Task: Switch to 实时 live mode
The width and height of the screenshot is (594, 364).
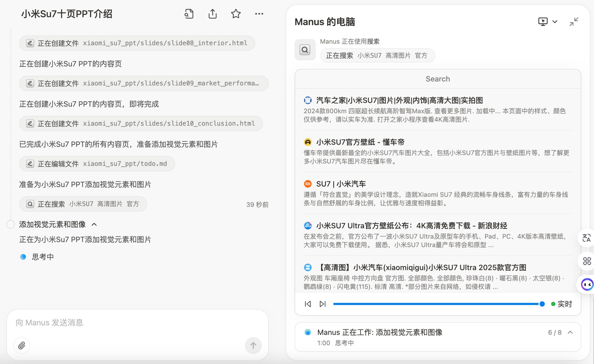Action: coord(561,304)
